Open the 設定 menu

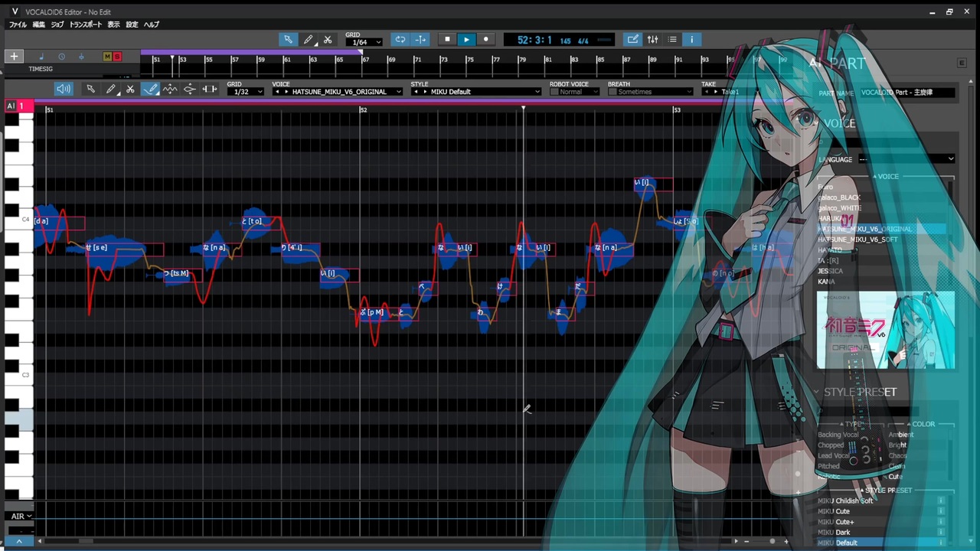tap(132, 24)
